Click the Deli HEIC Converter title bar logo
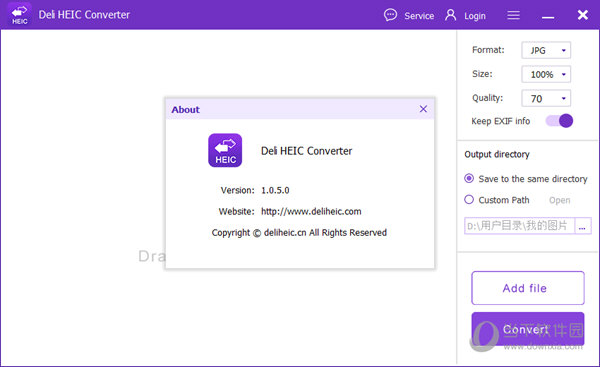 [19, 15]
